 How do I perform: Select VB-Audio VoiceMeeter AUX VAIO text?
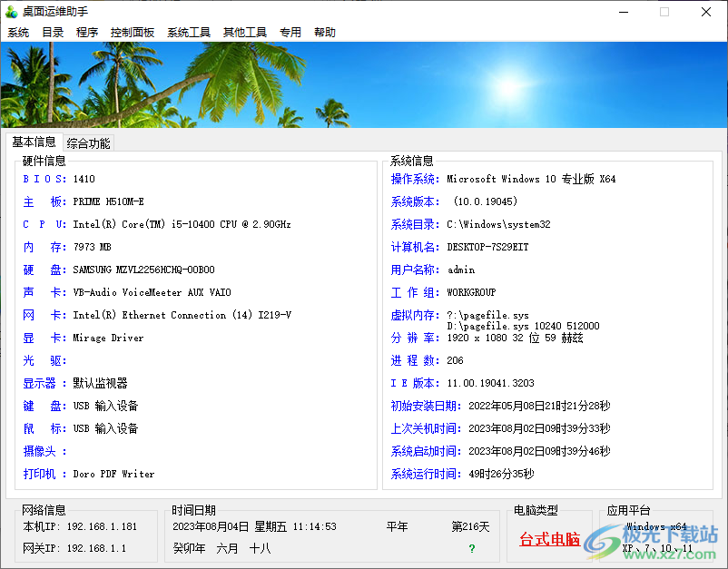[x=152, y=292]
